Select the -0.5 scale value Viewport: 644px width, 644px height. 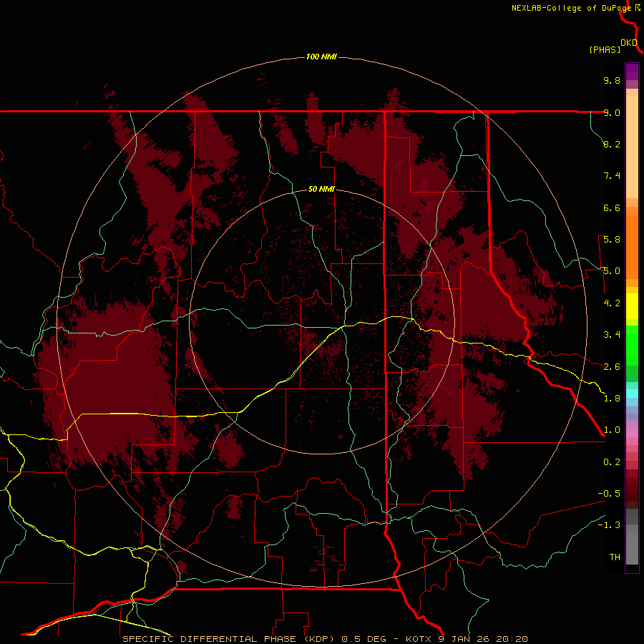pyautogui.click(x=609, y=494)
